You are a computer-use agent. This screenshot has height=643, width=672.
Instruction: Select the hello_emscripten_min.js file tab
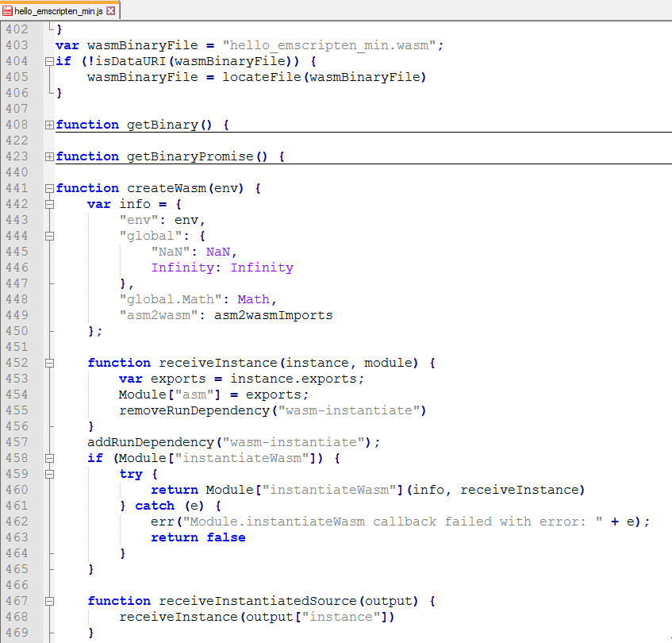(60, 10)
